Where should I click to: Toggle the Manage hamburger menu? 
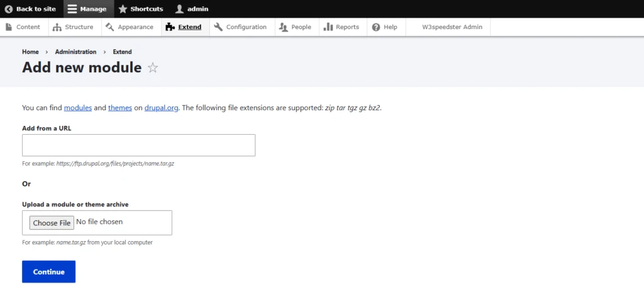72,9
